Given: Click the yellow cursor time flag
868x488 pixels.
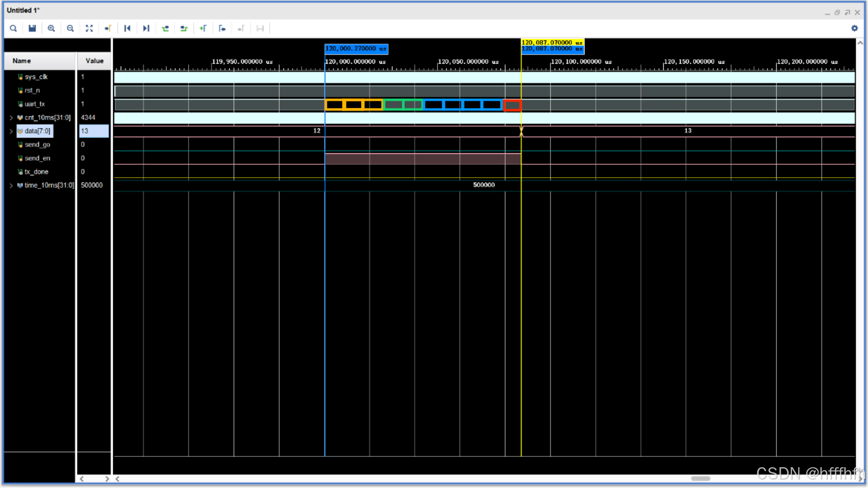Looking at the screenshot, I should 552,42.
